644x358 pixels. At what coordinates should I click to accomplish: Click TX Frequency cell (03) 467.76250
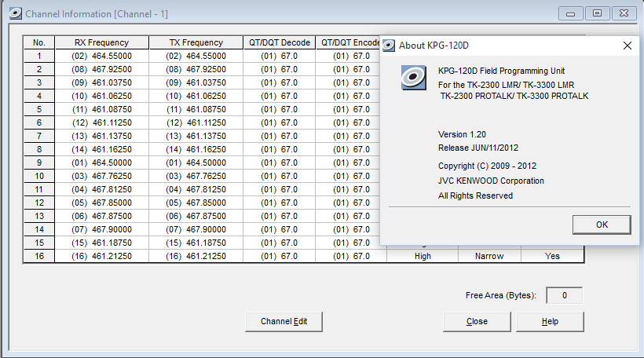pyautogui.click(x=196, y=176)
